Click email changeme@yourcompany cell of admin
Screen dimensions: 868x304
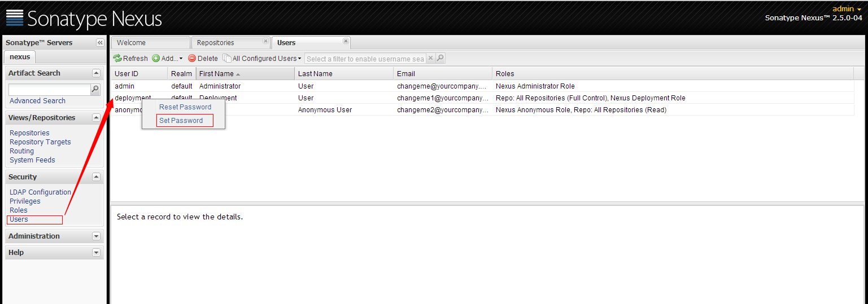coord(442,86)
